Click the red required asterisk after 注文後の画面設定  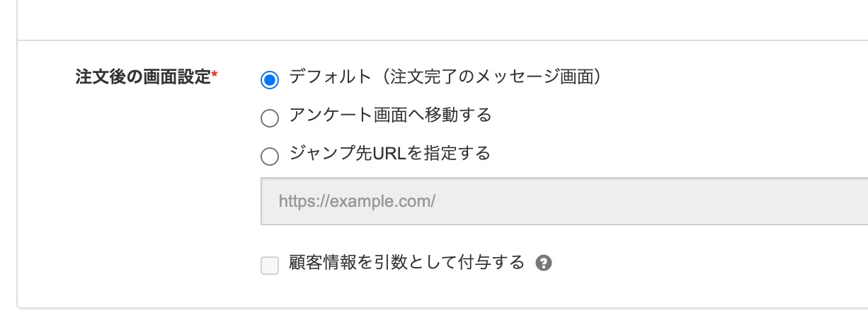215,74
